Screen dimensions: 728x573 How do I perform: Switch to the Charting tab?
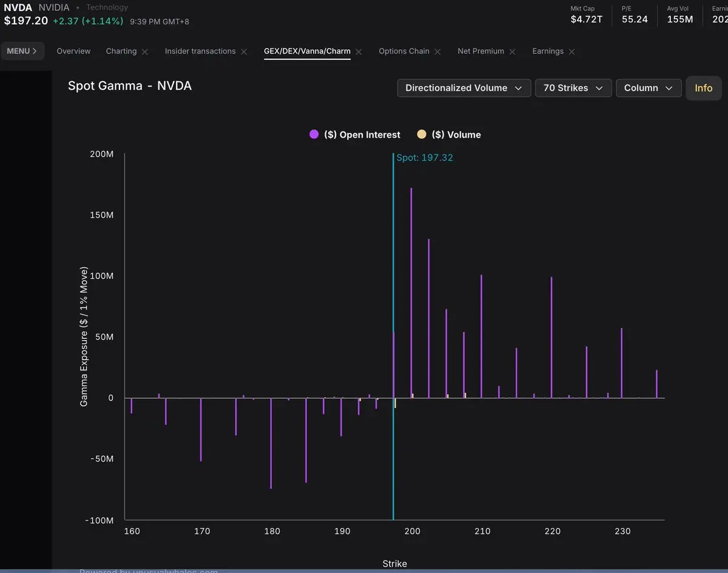pos(121,51)
